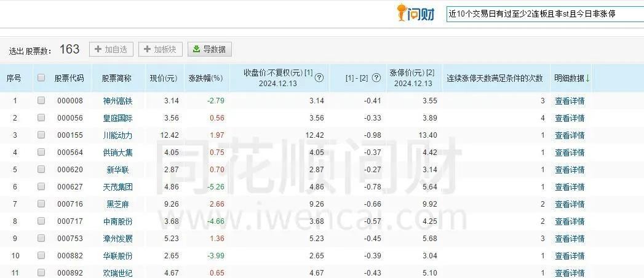Click the 加板块 button
This screenshot has height=278, width=644.
[161, 49]
